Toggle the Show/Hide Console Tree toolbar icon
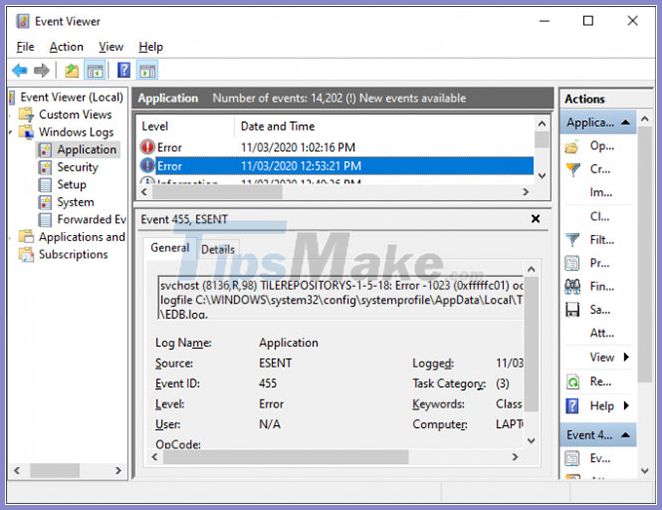 (95, 71)
